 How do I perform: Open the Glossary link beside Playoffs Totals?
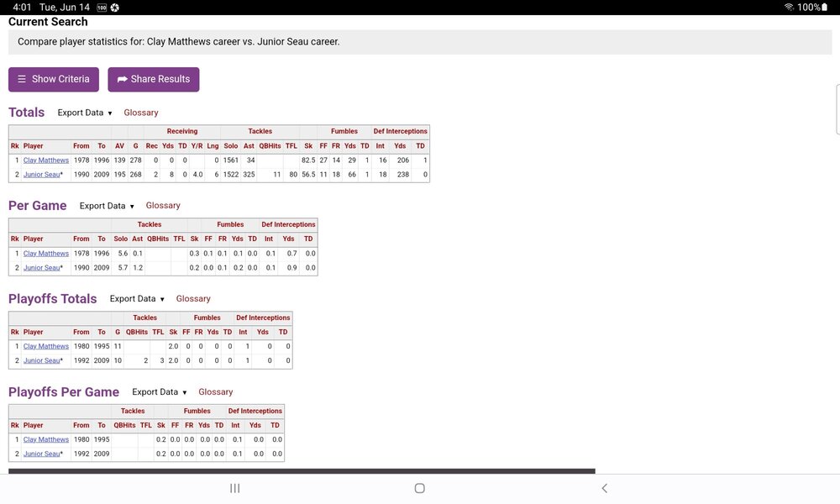point(193,299)
